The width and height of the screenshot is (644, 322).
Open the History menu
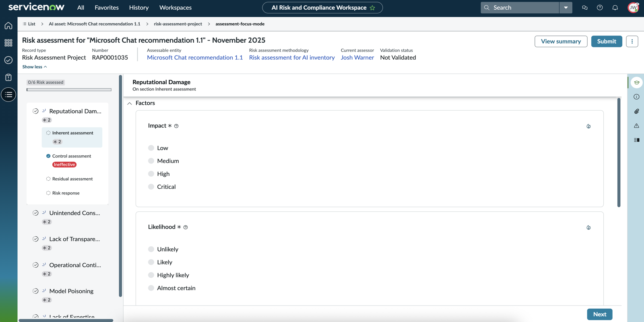click(x=139, y=8)
